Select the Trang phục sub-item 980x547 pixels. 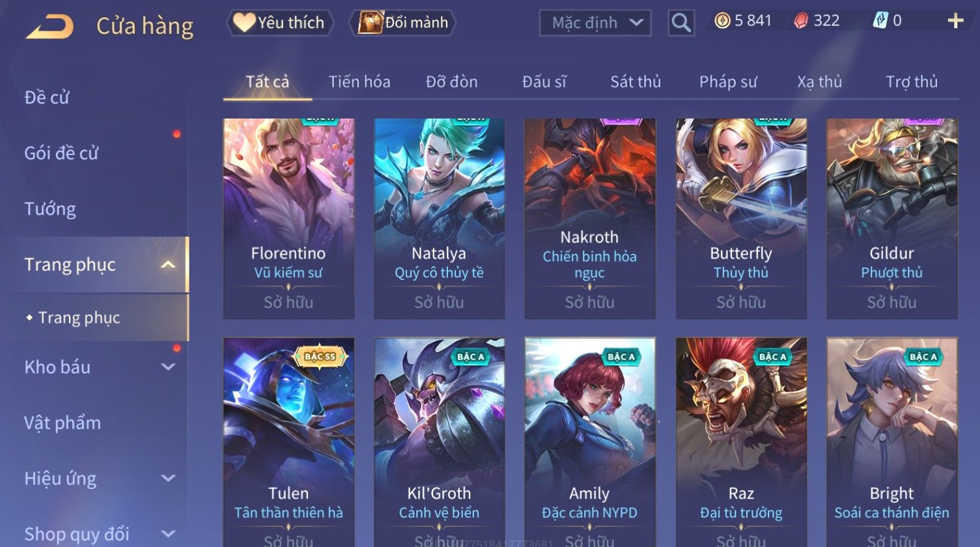[79, 318]
